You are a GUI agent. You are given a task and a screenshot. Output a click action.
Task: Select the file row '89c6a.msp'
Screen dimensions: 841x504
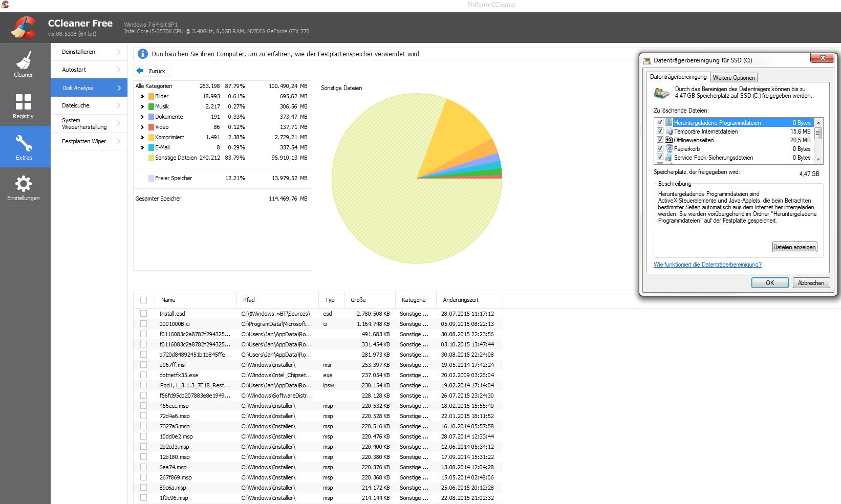(318, 488)
